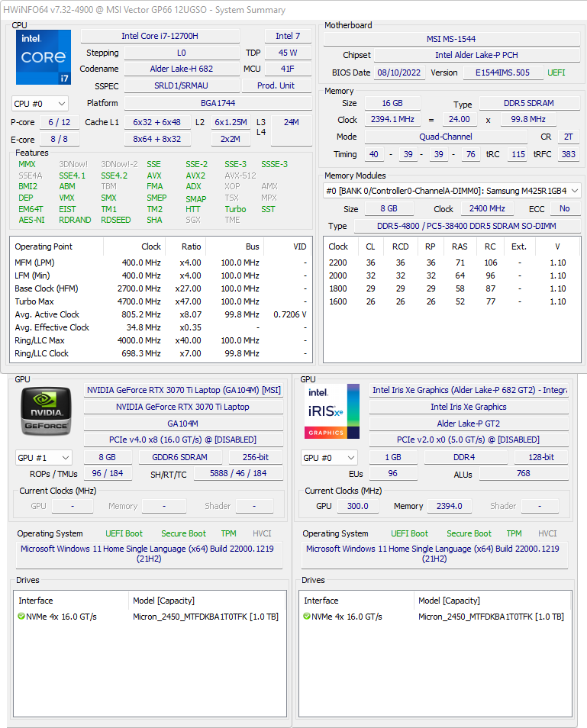Click the NVIDIA GeForce logo

coord(46,411)
